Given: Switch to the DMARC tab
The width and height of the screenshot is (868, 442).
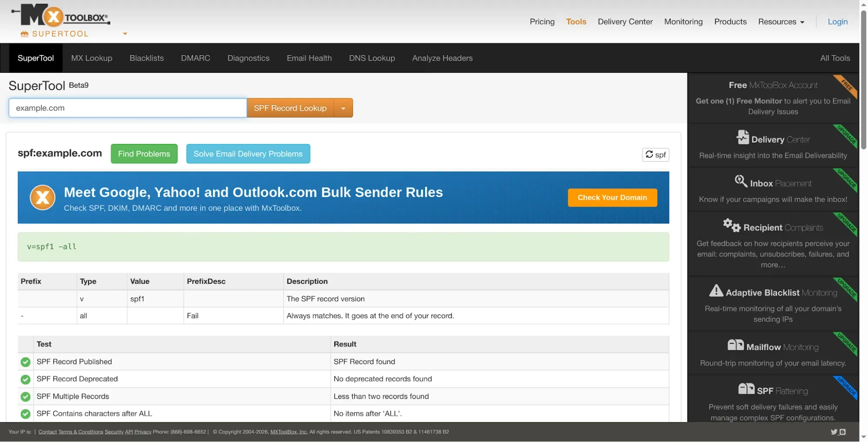Looking at the screenshot, I should [195, 58].
